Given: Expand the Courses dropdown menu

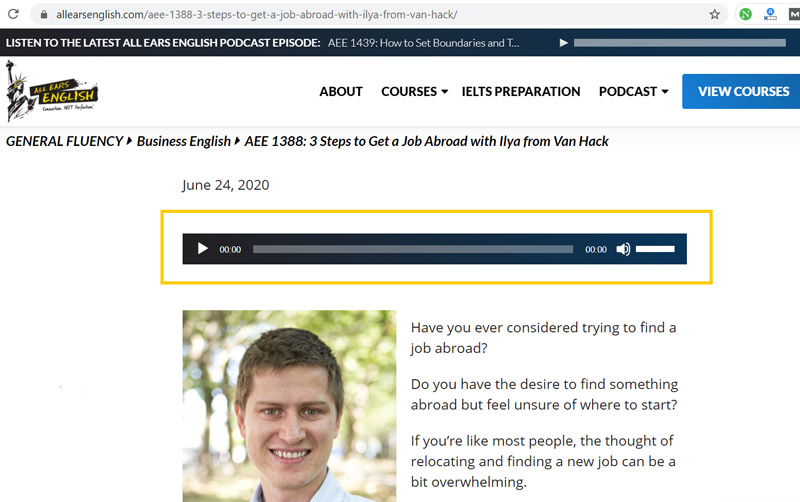Looking at the screenshot, I should (415, 91).
